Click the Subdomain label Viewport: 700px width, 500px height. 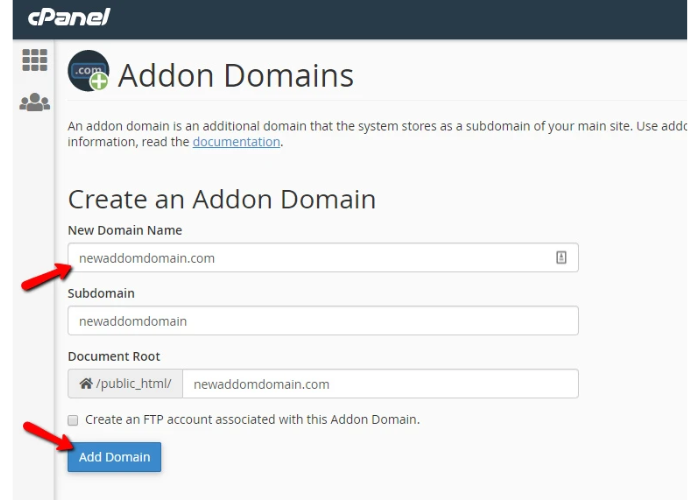click(x=101, y=293)
